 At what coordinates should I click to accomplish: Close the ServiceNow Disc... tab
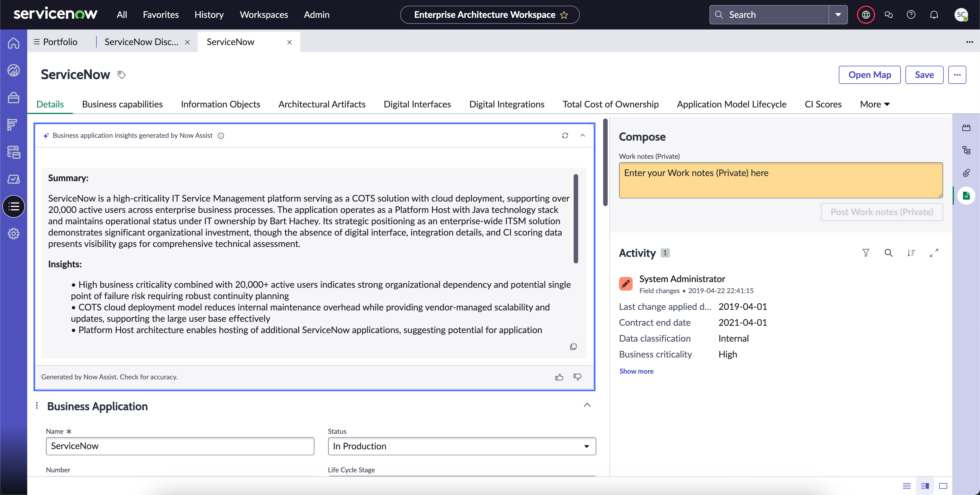187,42
